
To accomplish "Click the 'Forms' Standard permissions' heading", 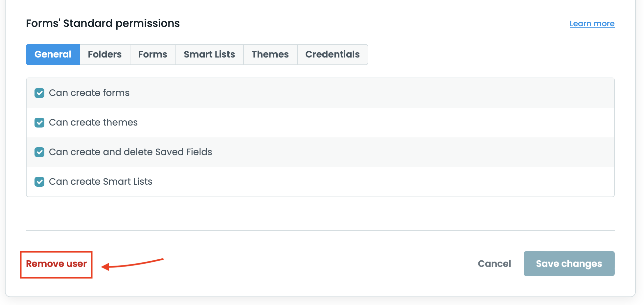I will [x=103, y=24].
